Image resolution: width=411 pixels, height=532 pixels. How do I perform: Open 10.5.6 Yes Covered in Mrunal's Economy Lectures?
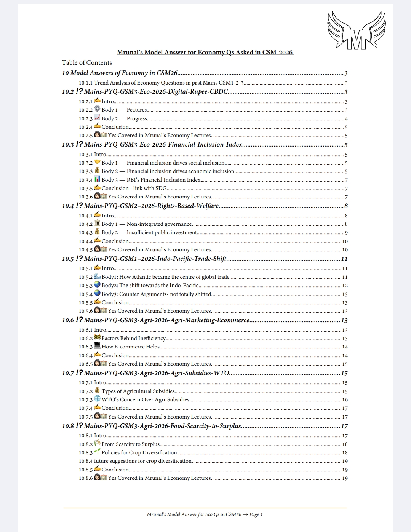(x=213, y=311)
